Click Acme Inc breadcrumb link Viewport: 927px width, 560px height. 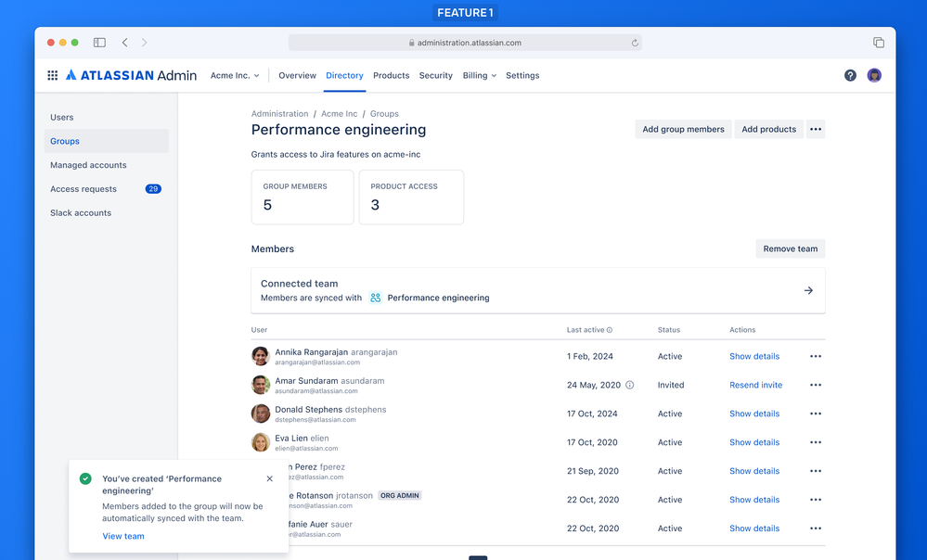coord(340,113)
